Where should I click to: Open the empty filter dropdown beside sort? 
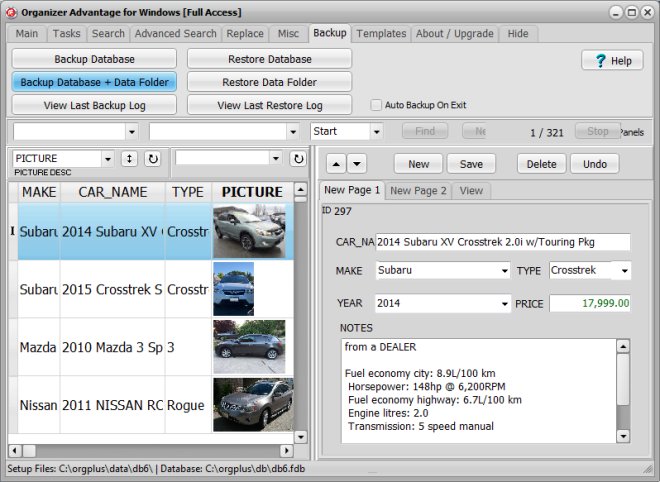(x=276, y=158)
